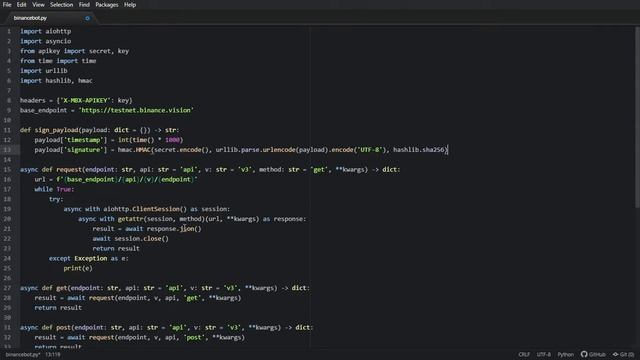Click the sign_payload function name
Viewport: 640px width, 360px height.
(x=56, y=130)
